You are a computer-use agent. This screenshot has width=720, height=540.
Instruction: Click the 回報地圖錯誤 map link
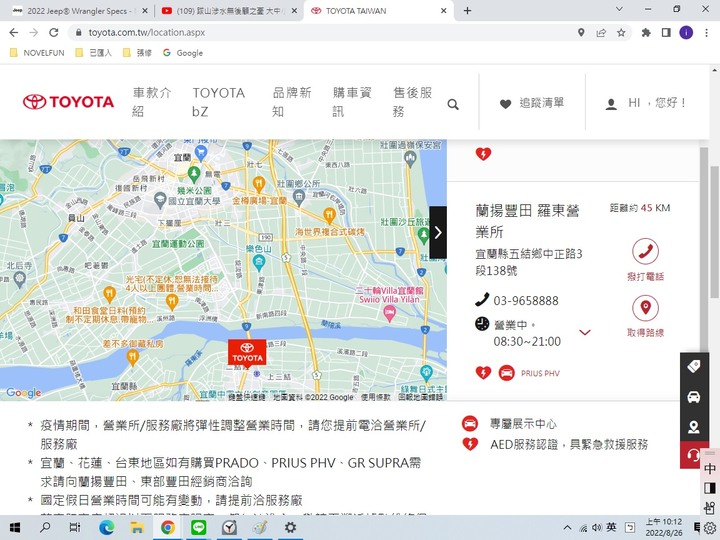(420, 397)
